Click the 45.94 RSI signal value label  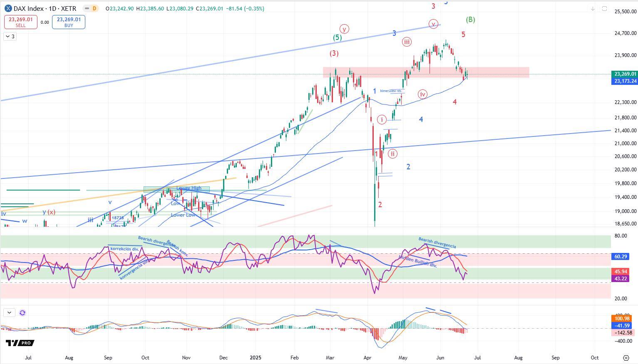coord(621,271)
